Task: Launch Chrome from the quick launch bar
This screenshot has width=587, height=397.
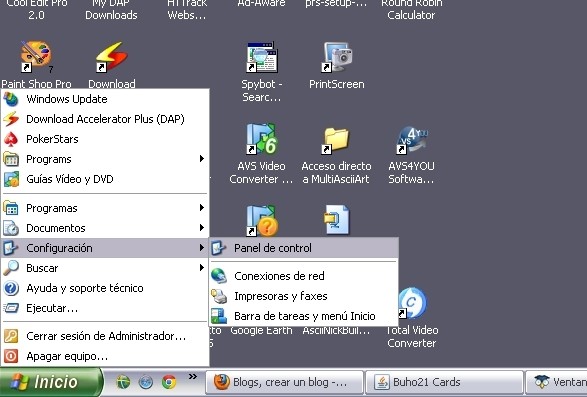Action: click(169, 382)
